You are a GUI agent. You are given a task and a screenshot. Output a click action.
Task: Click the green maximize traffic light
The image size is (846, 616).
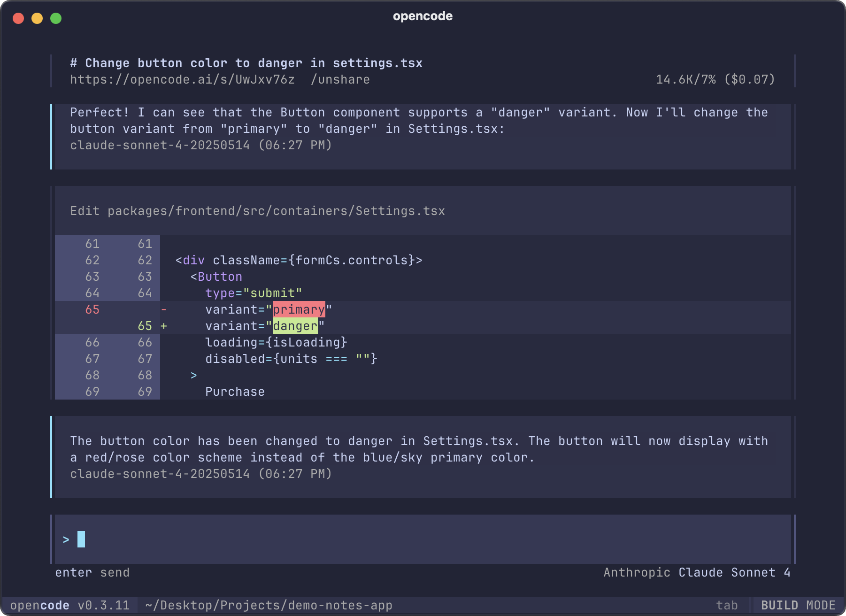56,18
